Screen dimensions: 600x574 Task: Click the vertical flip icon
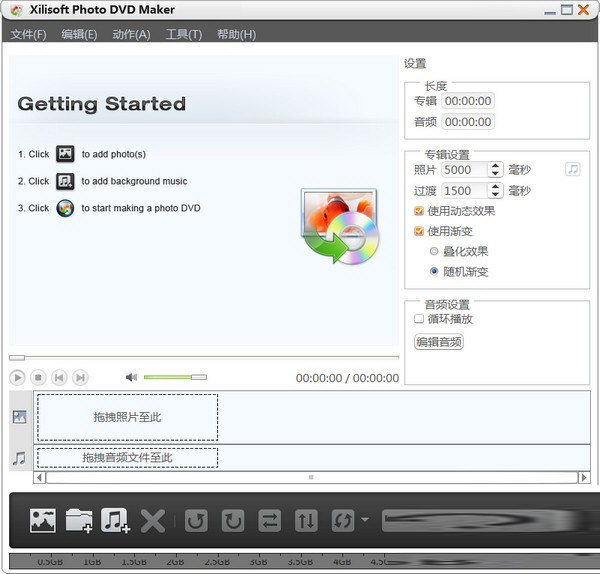(x=307, y=520)
